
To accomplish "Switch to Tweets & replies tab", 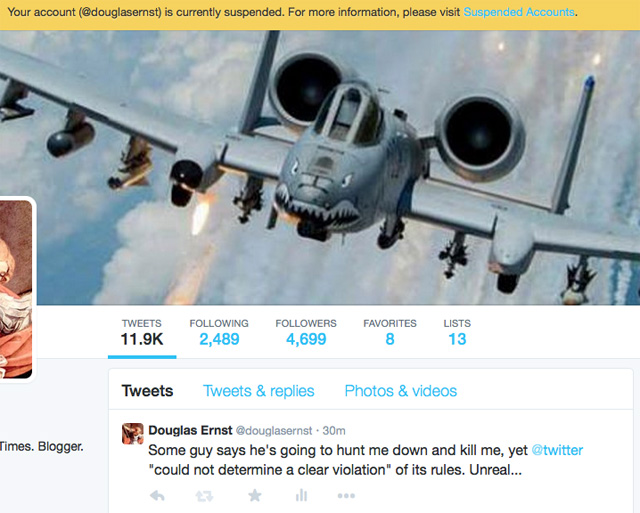I will (259, 391).
